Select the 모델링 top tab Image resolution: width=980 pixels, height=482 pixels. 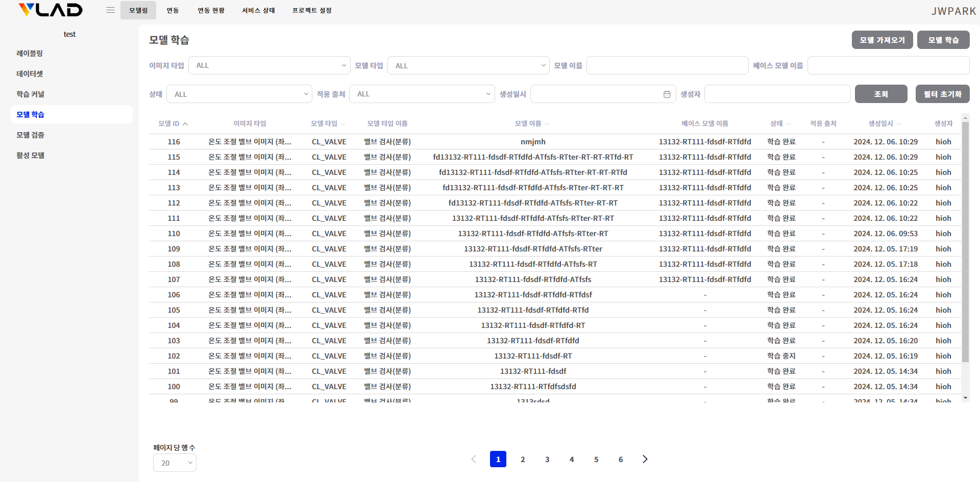coord(138,10)
